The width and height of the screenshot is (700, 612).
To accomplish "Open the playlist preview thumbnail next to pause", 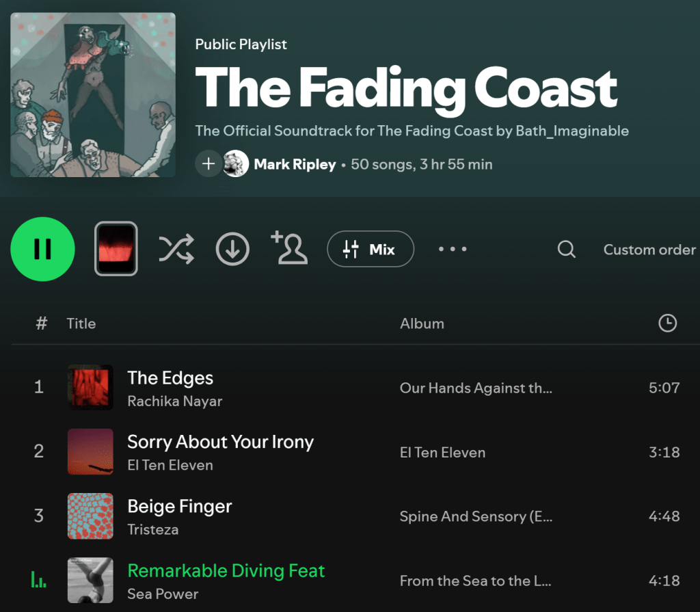I will pyautogui.click(x=116, y=249).
